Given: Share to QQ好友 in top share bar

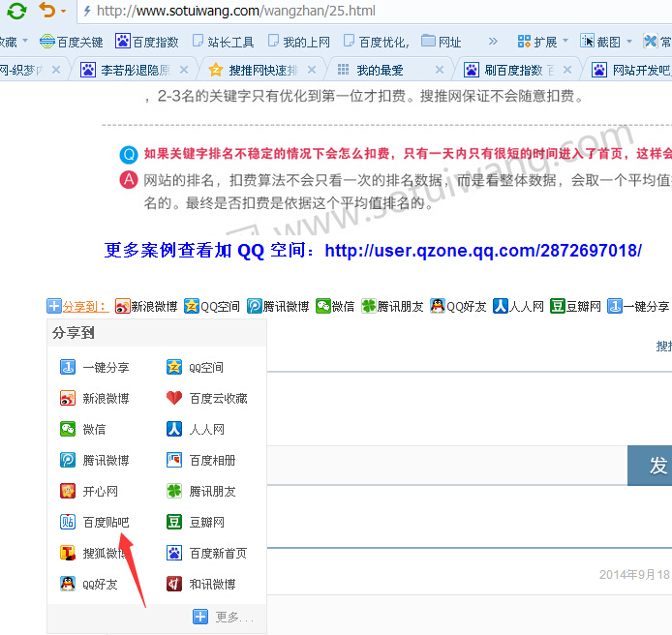Looking at the screenshot, I should [x=458, y=306].
